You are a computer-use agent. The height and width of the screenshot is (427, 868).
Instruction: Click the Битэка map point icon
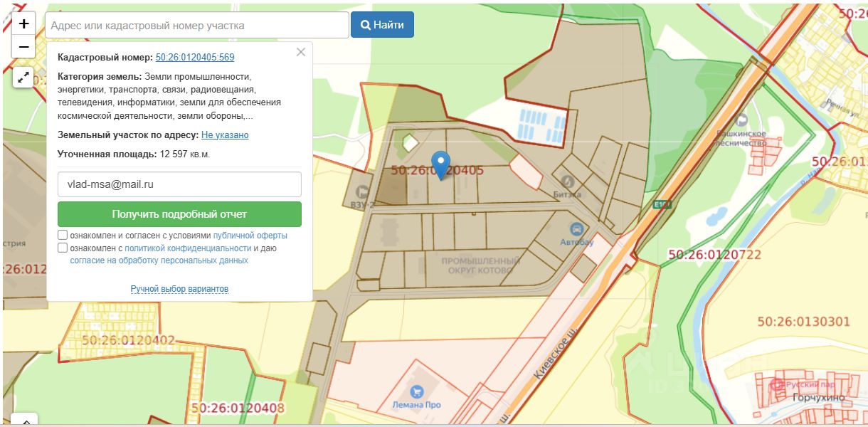point(567,181)
